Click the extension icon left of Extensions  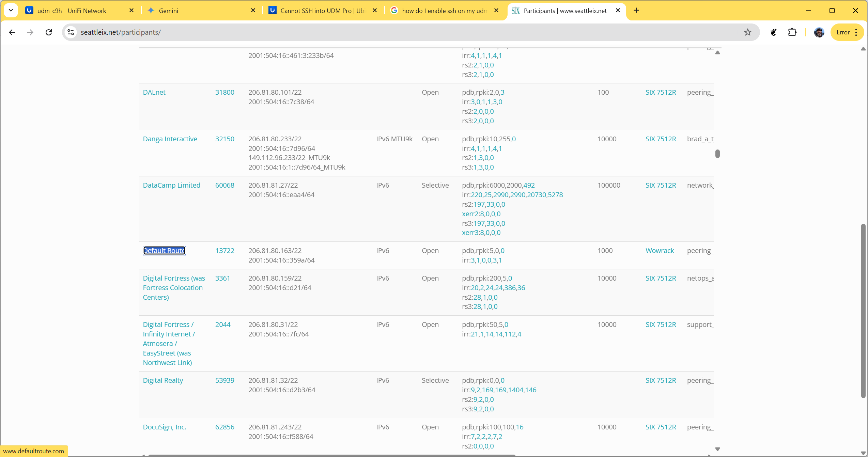click(774, 32)
